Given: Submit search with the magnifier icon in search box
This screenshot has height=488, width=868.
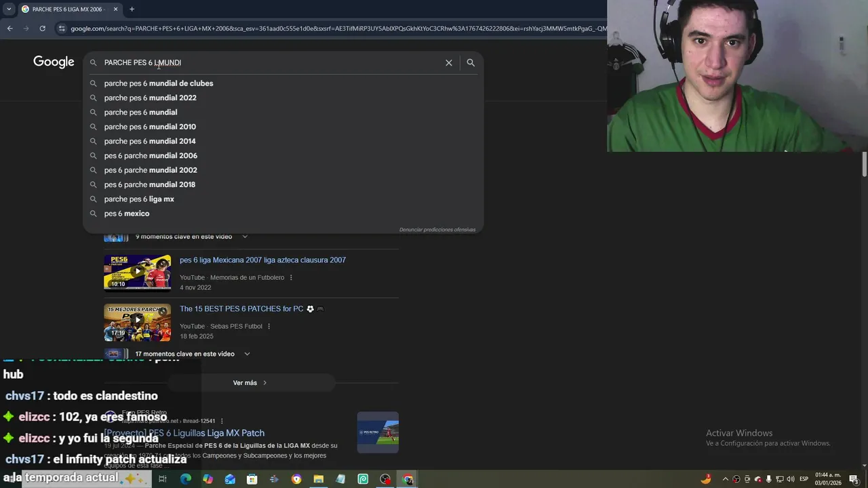Looking at the screenshot, I should [471, 62].
